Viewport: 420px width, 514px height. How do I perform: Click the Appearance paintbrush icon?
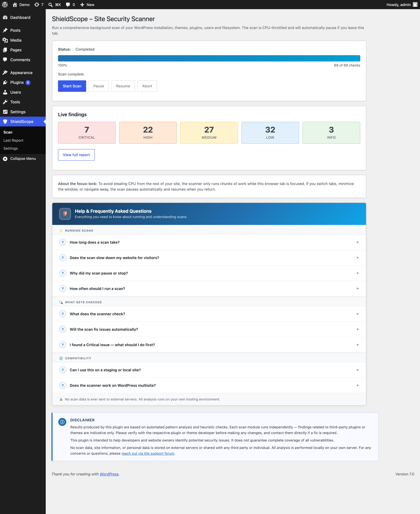point(5,73)
